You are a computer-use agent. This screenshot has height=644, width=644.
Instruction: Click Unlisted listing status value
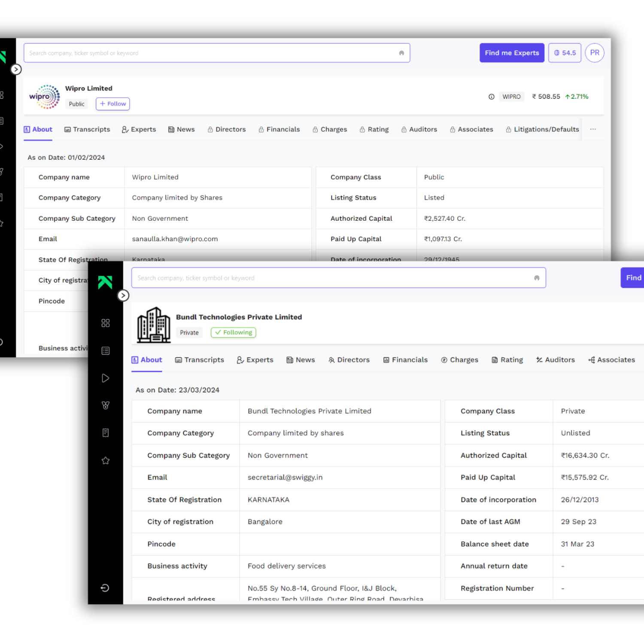tap(575, 433)
